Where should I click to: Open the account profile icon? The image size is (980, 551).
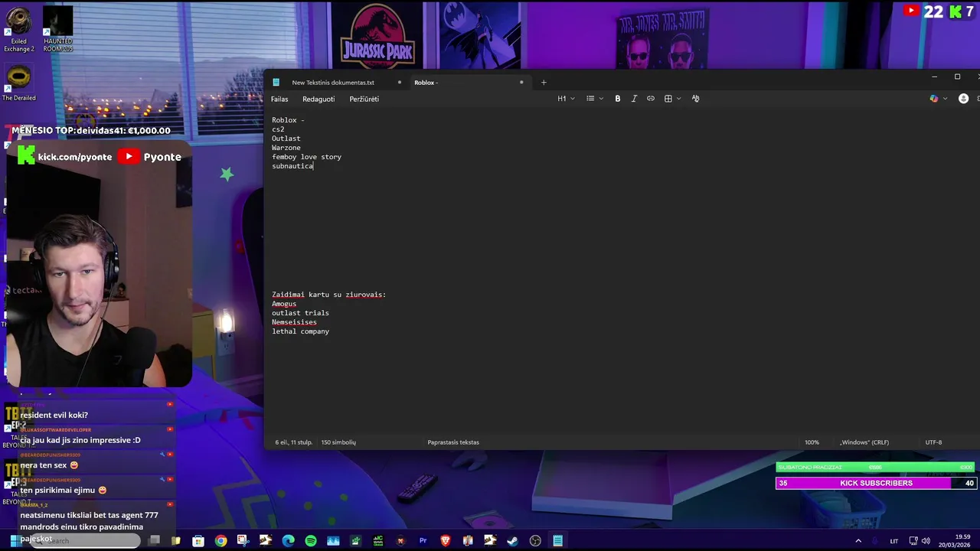click(963, 99)
